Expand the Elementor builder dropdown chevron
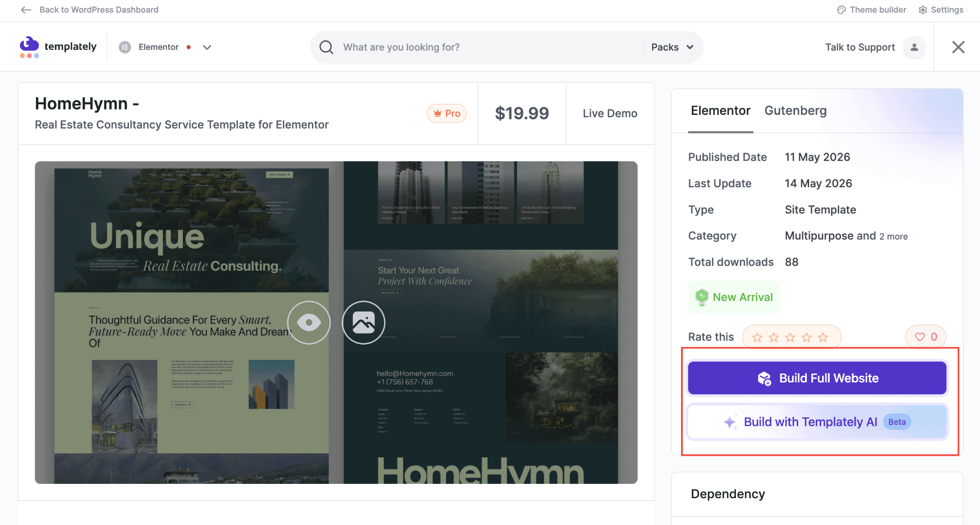 click(x=207, y=47)
